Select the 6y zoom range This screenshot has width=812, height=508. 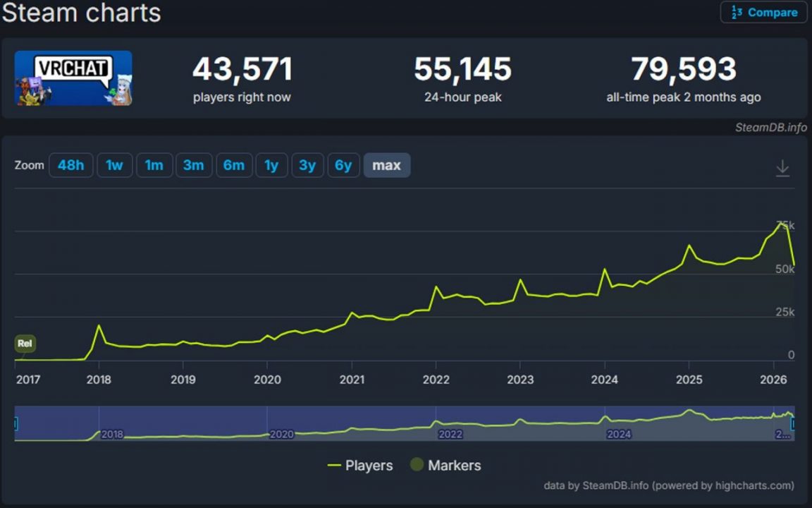pos(343,165)
